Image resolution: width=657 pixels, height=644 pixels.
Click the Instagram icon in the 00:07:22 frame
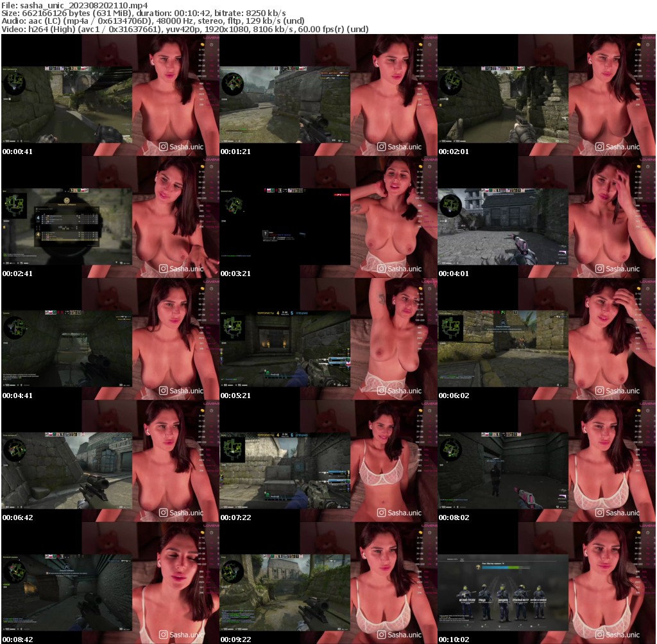[x=382, y=513]
